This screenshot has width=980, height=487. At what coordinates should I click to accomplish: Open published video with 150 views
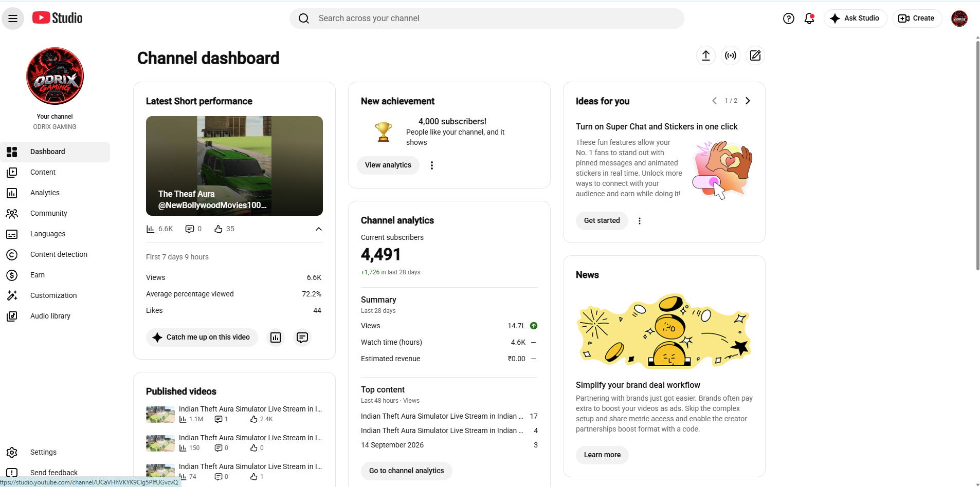[234, 443]
